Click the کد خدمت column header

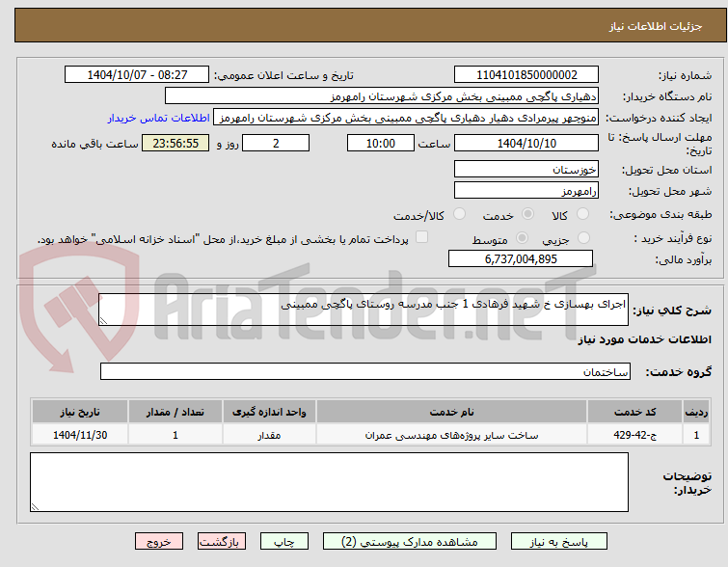(x=634, y=412)
